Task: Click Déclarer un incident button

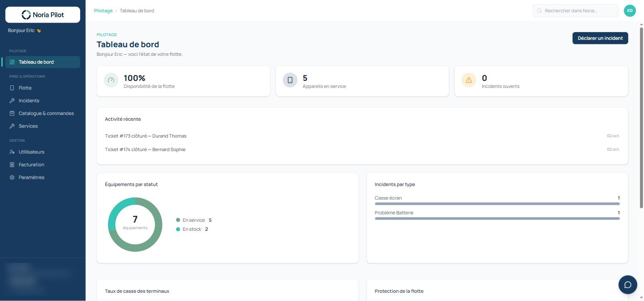Action: [x=600, y=38]
